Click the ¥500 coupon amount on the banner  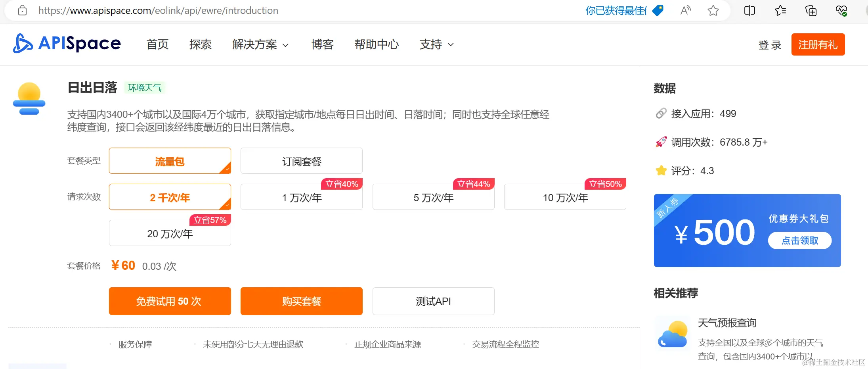click(715, 233)
